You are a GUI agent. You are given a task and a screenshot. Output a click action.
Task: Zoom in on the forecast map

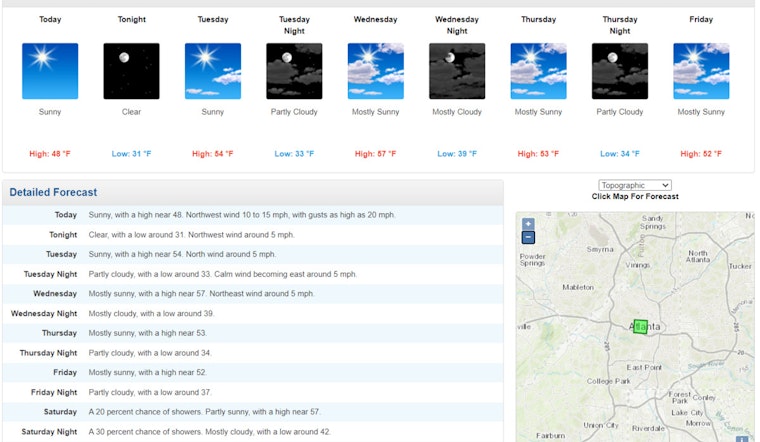click(528, 224)
